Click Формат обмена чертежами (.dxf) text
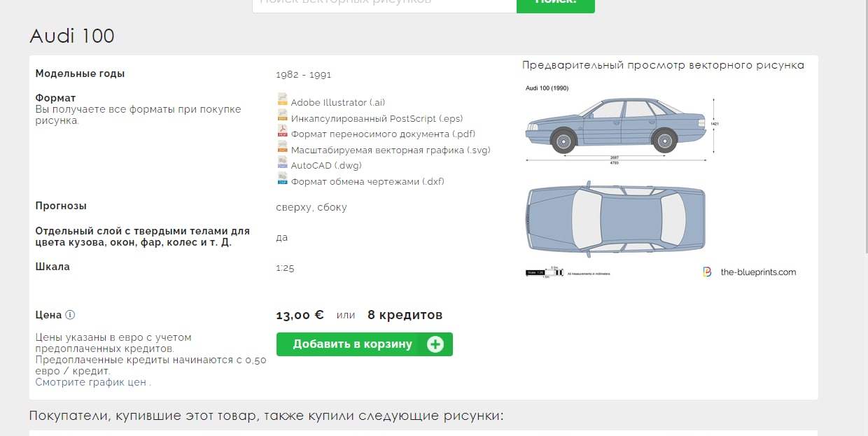This screenshot has width=868, height=436. [x=367, y=182]
